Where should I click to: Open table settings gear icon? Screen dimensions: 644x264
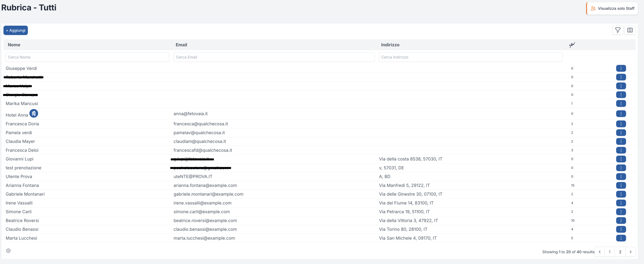coord(8,251)
